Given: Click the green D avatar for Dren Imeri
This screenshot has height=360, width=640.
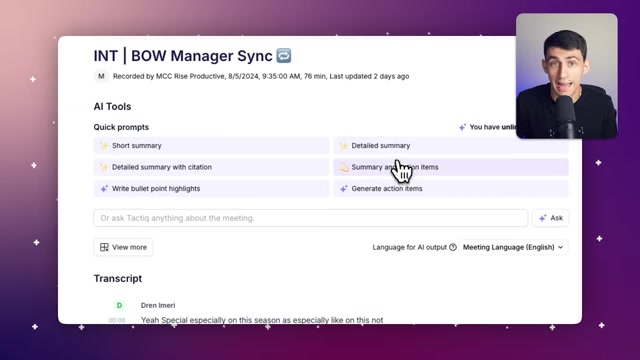Looking at the screenshot, I should pos(119,305).
